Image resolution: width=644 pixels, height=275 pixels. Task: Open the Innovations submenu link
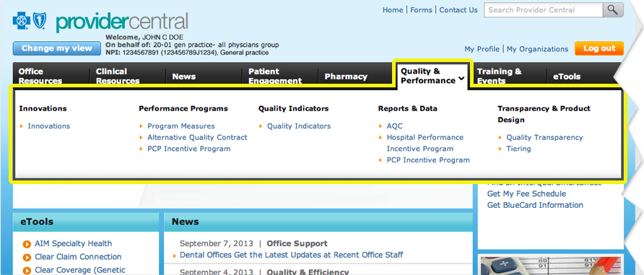tap(49, 126)
